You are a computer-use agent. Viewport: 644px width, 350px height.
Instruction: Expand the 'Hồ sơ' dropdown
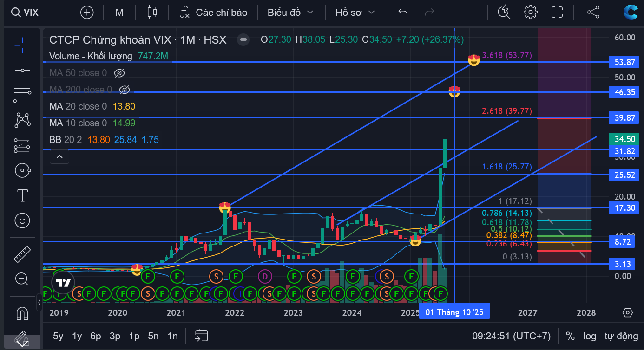tap(355, 13)
